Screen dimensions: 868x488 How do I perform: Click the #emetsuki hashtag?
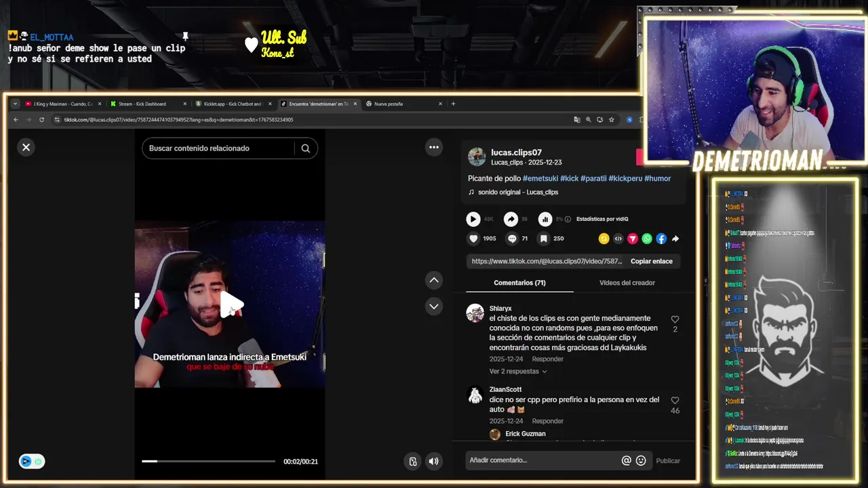pos(540,178)
